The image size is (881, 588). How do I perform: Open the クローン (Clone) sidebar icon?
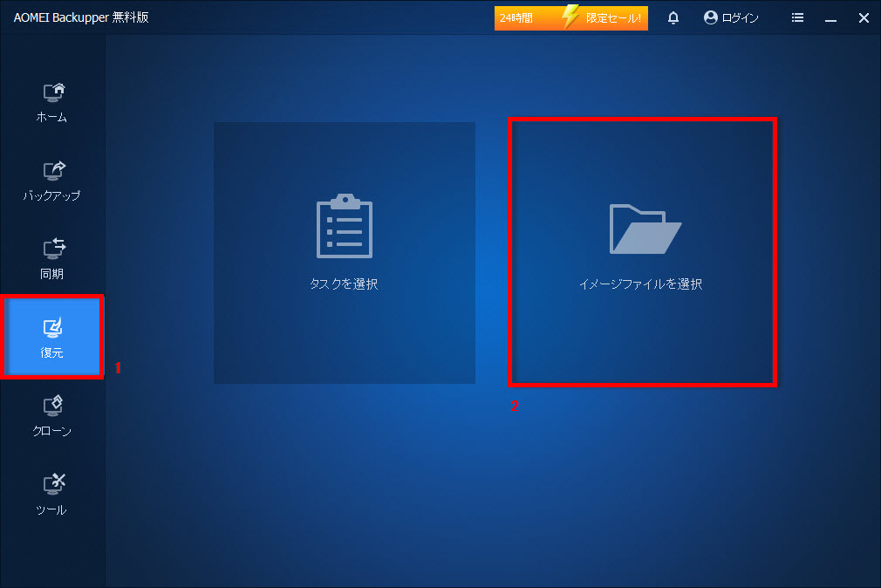tap(54, 406)
